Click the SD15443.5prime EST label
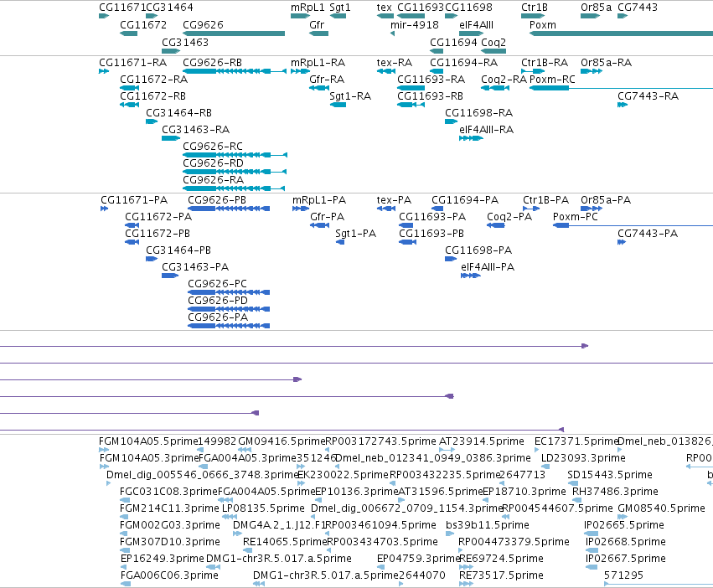The width and height of the screenshot is (713, 588). pyautogui.click(x=610, y=475)
